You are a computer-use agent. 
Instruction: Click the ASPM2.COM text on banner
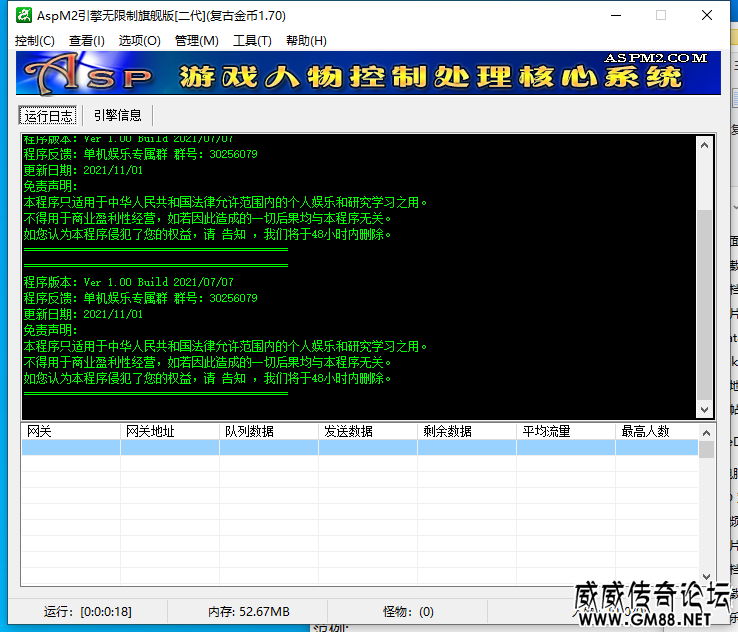(655, 58)
